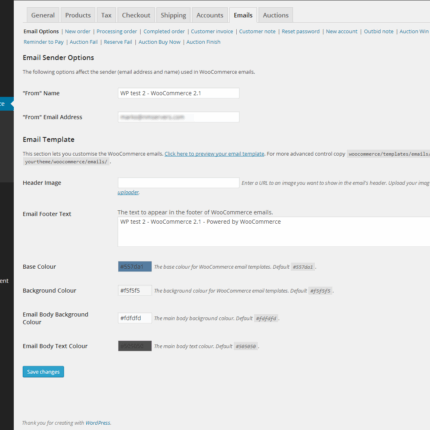Open the Auction Buy Now email link

pyautogui.click(x=159, y=42)
